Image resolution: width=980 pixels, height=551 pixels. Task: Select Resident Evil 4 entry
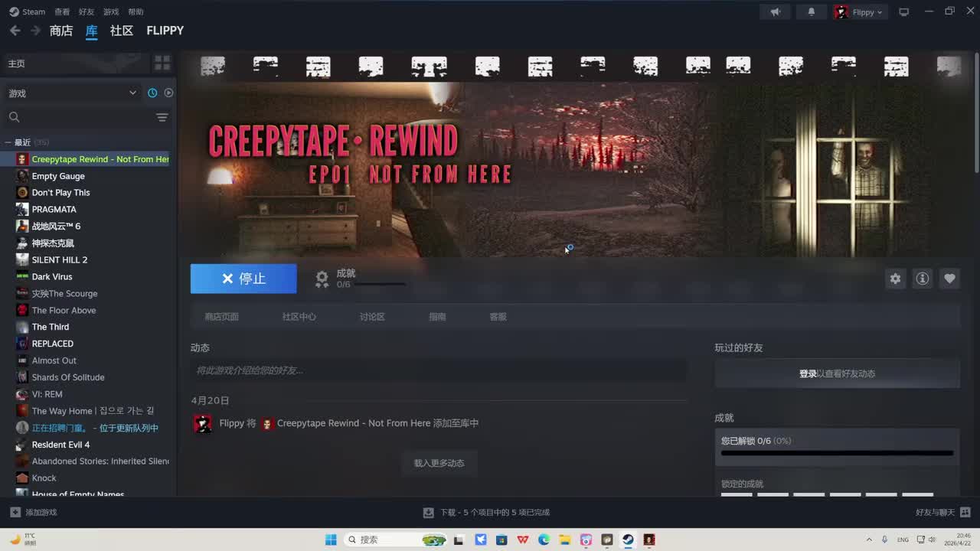[60, 445]
